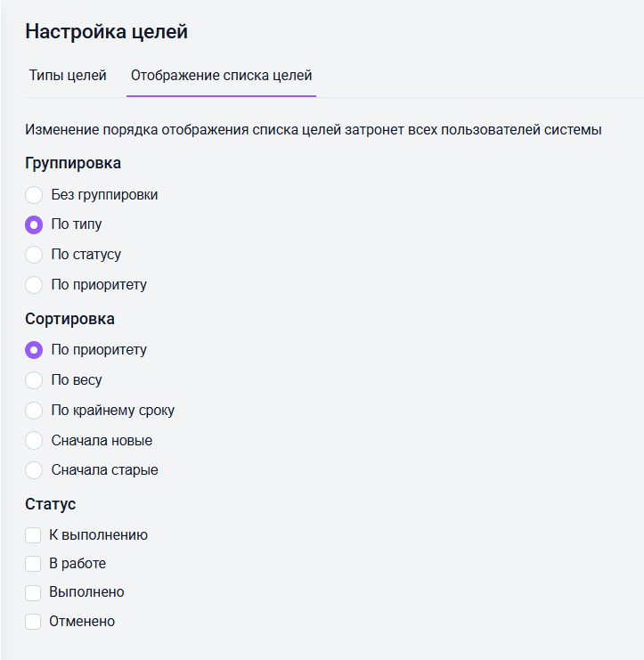Click the "Настройка целей" page heading
644x660 pixels.
pos(106,32)
